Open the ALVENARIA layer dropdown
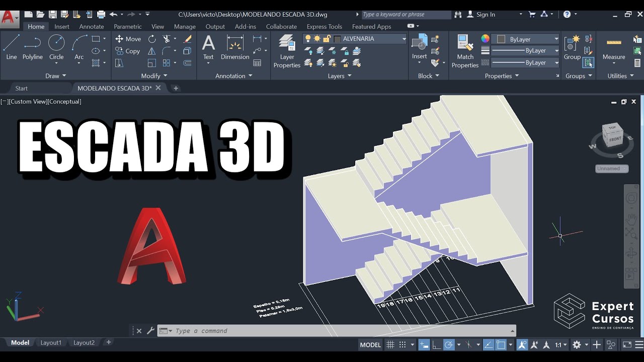This screenshot has height=362, width=644. [x=404, y=39]
